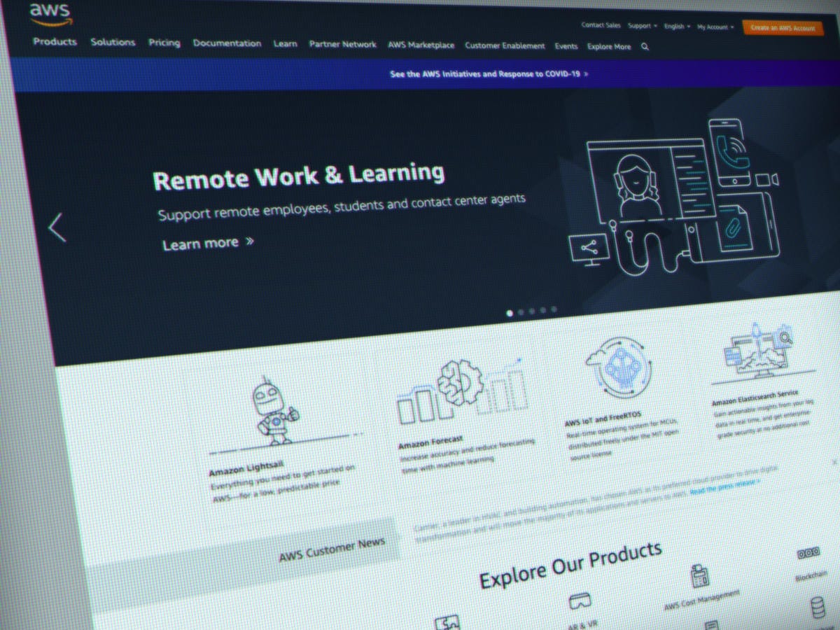Open the COVID-19 initiatives banner link
The height and width of the screenshot is (630, 840).
coord(489,73)
